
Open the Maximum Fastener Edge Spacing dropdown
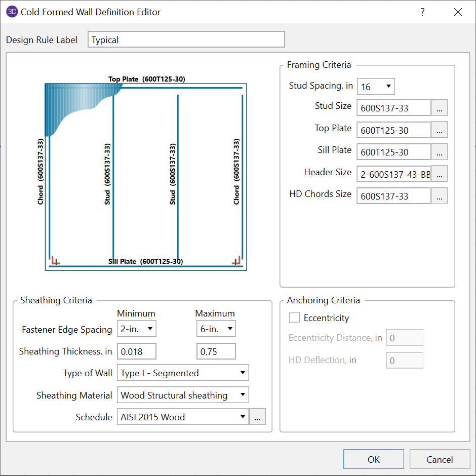click(x=216, y=329)
